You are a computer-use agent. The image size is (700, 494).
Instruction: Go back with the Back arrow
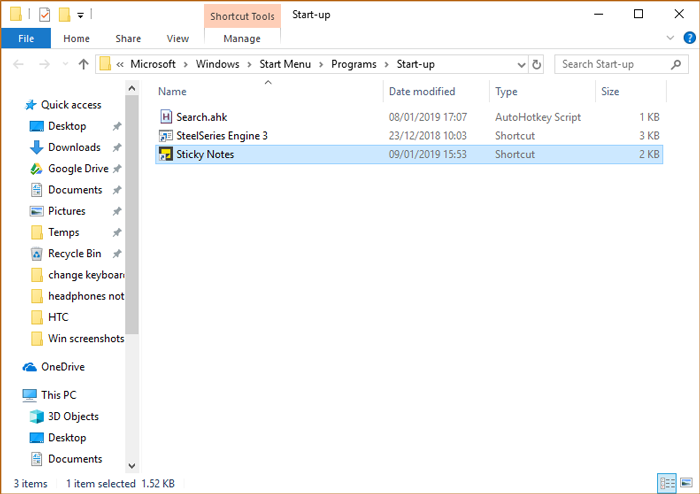click(x=18, y=64)
